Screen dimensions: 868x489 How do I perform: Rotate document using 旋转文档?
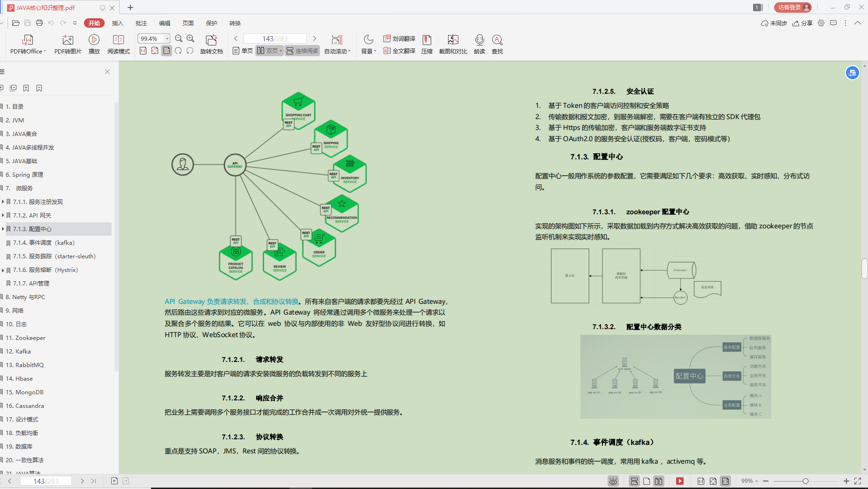click(x=212, y=45)
